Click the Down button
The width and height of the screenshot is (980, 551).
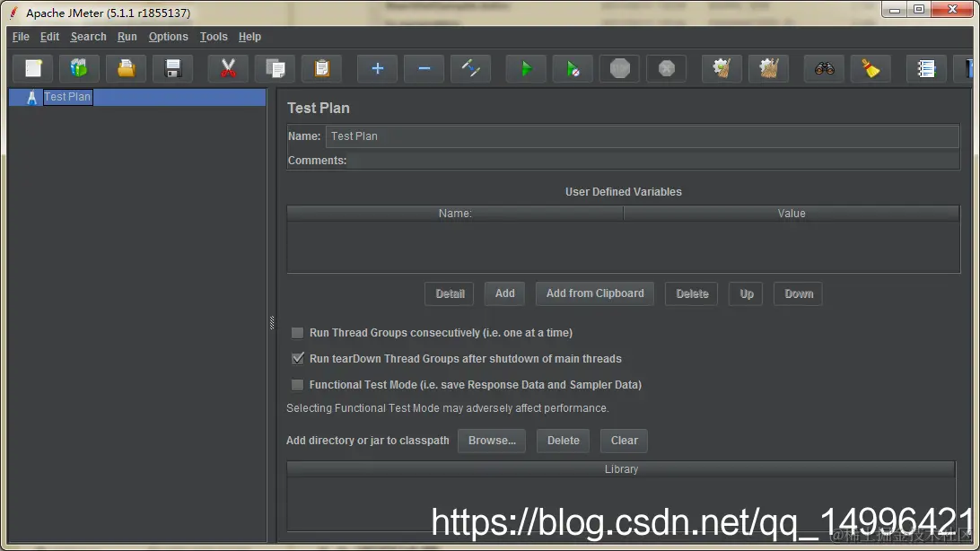tap(798, 293)
